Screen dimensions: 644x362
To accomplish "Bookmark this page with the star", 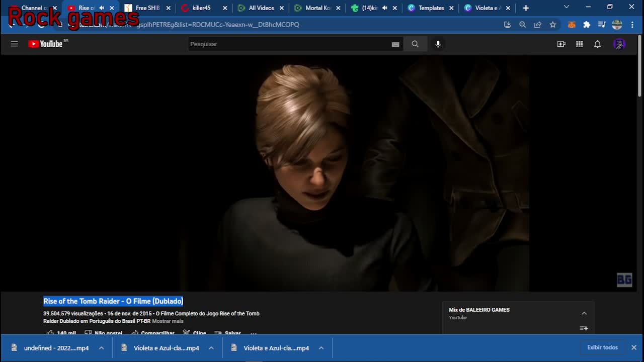I will pyautogui.click(x=553, y=25).
